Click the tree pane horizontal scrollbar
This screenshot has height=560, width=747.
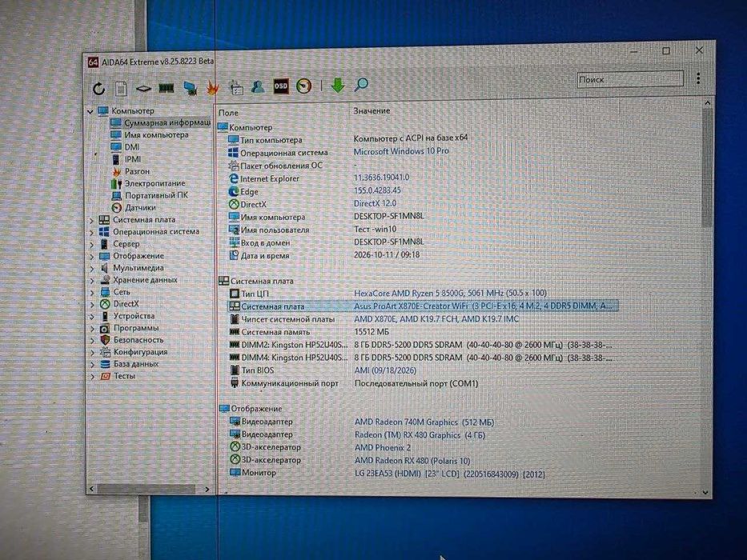tap(147, 489)
